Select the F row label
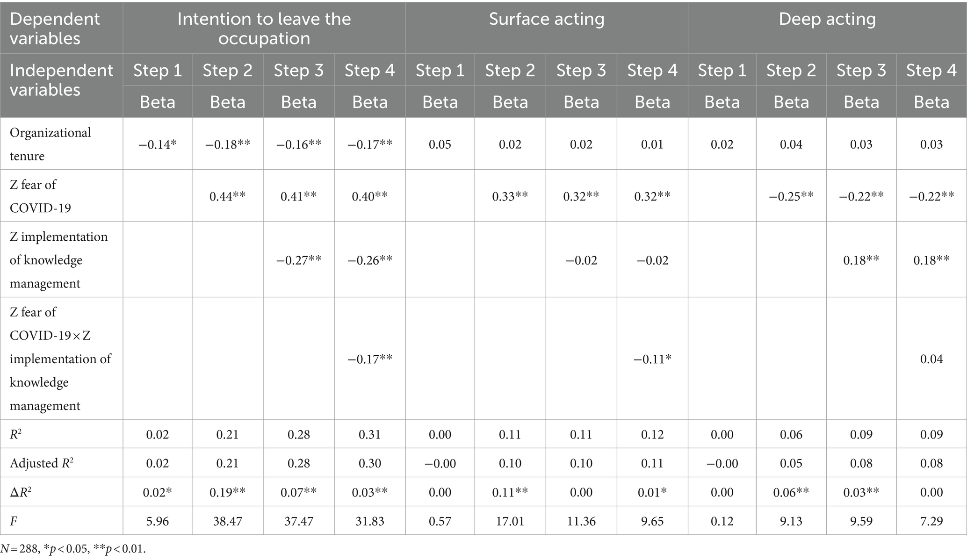Viewport: 967px width, 560px height. (14, 521)
